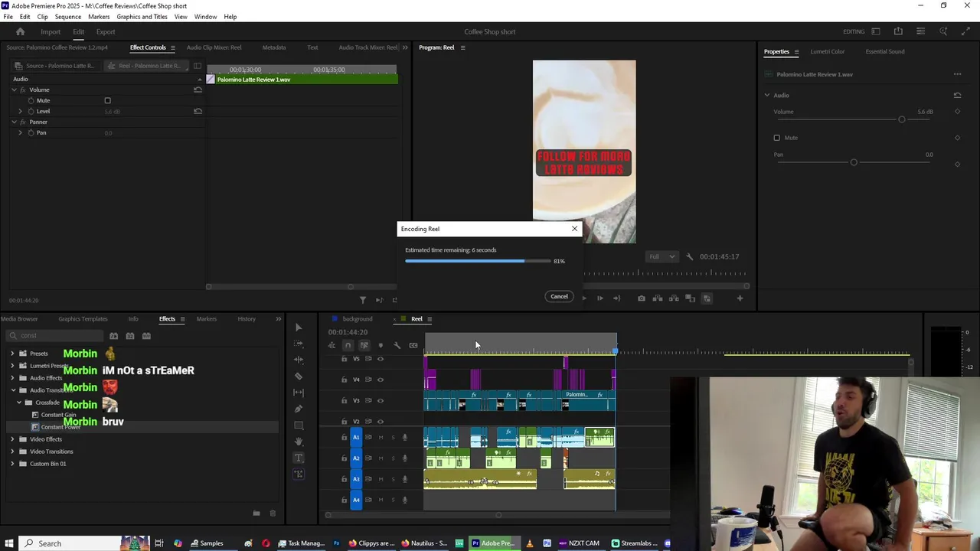The height and width of the screenshot is (551, 980).
Task: Click the Pan slider in Properties panel
Action: click(x=854, y=162)
